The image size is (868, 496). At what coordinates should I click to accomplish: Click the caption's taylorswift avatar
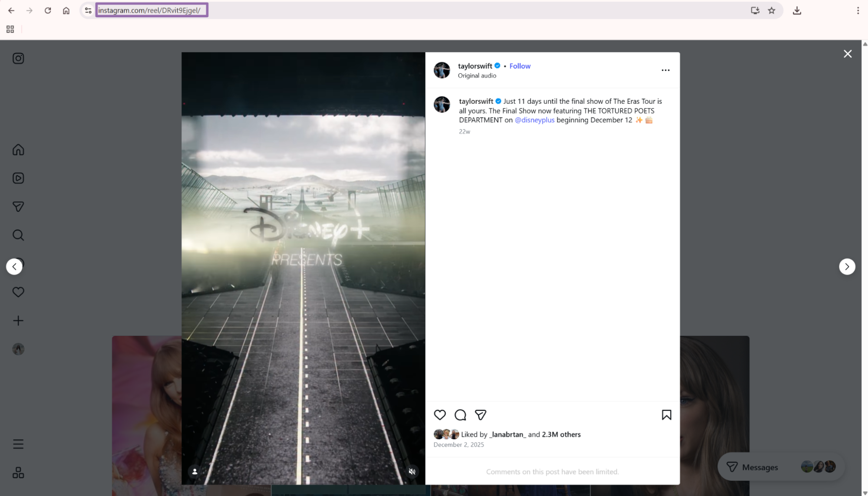(x=442, y=105)
